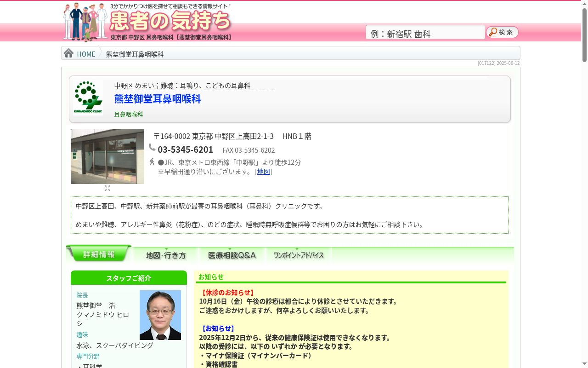588x368 pixels.
Task: Focus the search field 例:新宿駅 歯科
Action: [x=425, y=33]
